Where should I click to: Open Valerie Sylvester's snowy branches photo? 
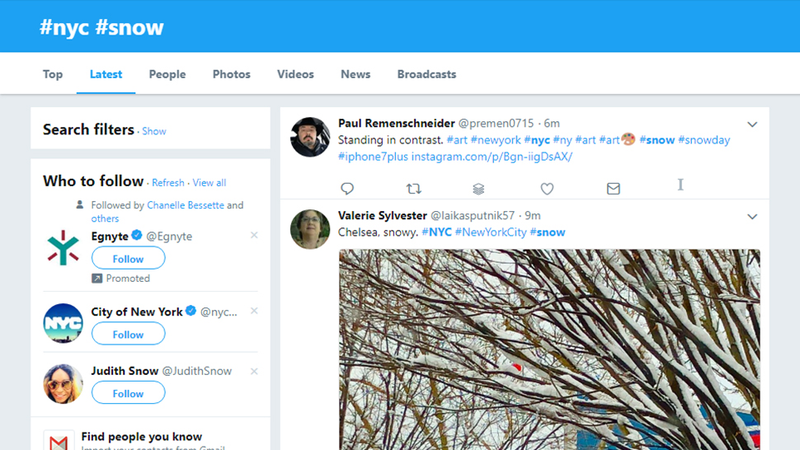coord(549,349)
